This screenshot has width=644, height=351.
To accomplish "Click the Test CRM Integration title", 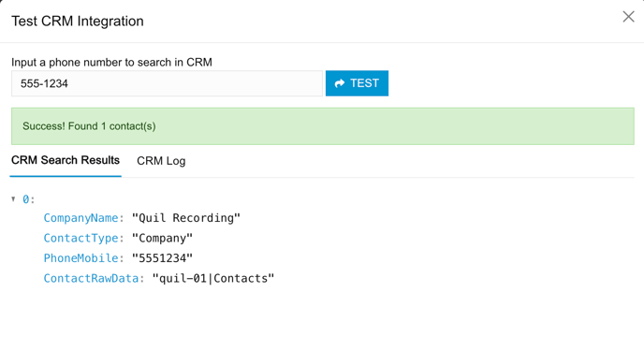I will coord(78,21).
